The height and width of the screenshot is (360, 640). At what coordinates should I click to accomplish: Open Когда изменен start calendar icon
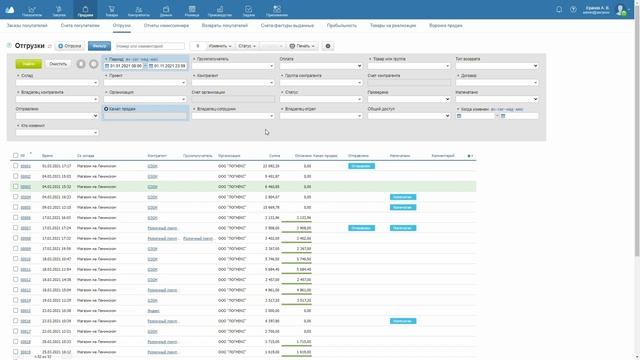(x=459, y=116)
